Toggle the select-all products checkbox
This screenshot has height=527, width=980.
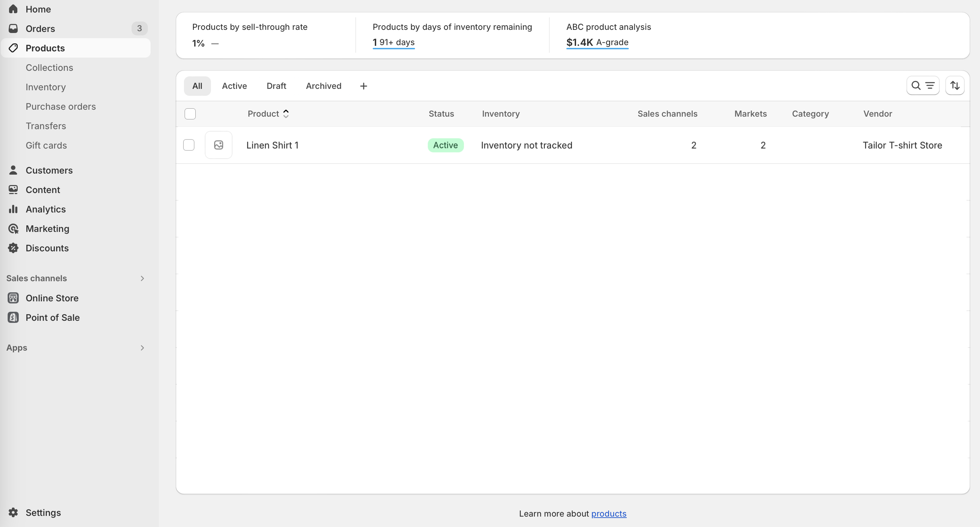[190, 114]
